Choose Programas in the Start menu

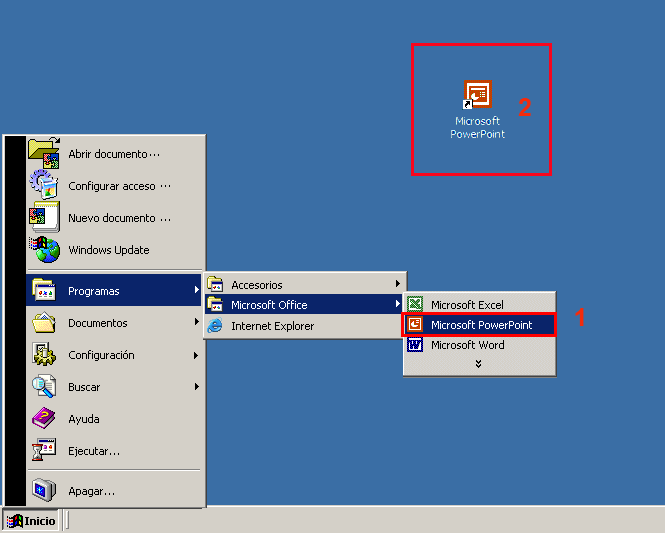(x=115, y=290)
